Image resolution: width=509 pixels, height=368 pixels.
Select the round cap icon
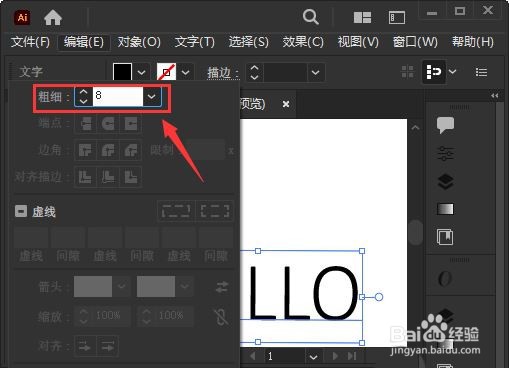pos(108,124)
